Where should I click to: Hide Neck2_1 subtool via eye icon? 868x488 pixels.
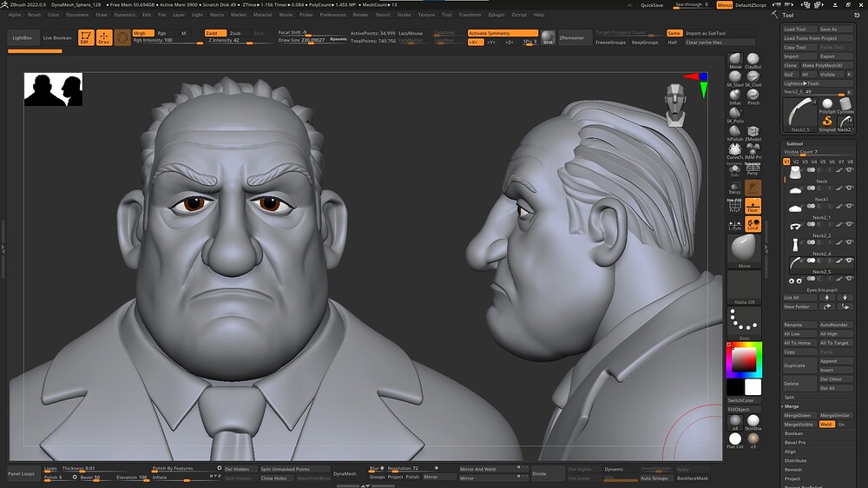849,206
